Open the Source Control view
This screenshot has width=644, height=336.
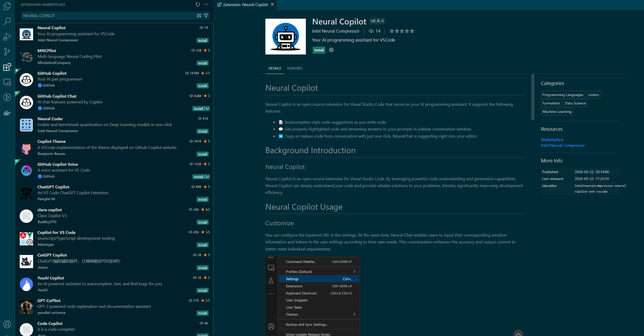pyautogui.click(x=7, y=52)
